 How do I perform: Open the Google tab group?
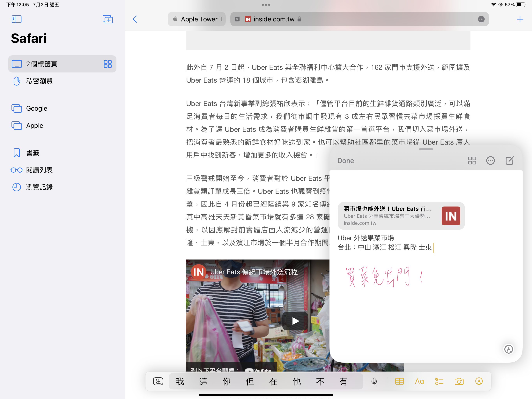[x=62, y=108]
